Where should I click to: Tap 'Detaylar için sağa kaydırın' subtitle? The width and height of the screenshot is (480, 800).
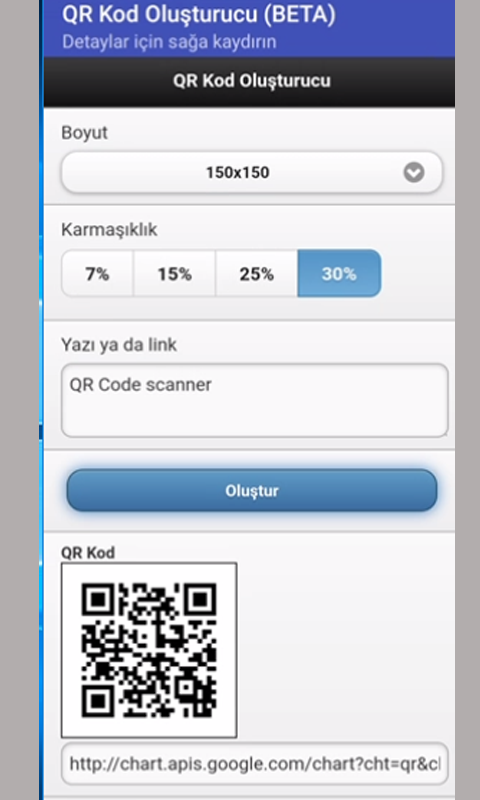point(169,41)
